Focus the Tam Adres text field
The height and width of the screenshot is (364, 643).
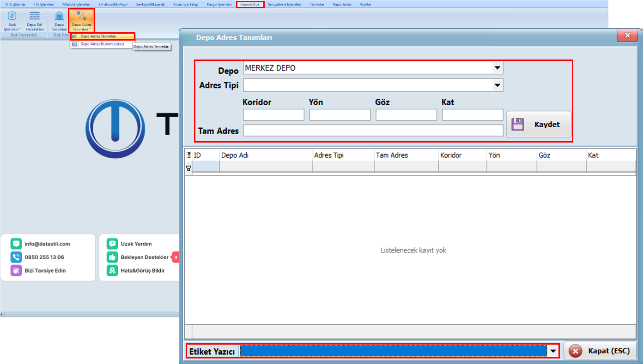(x=373, y=131)
